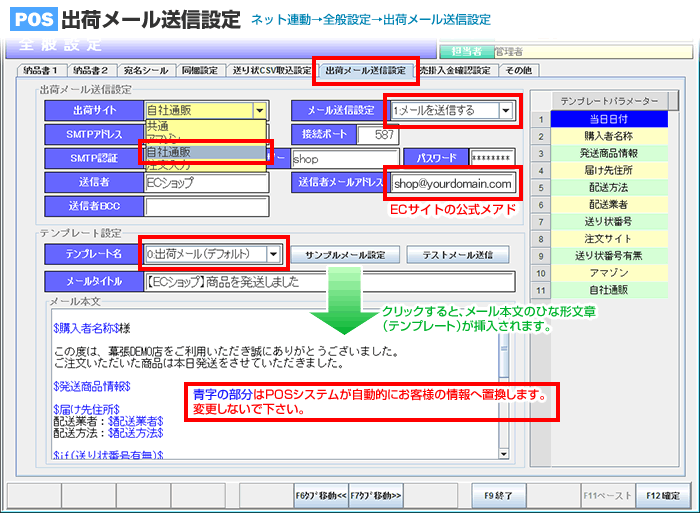This screenshot has height=520, width=700.
Task: Select the 出荷メール送信設定 tab
Action: pyautogui.click(x=366, y=71)
